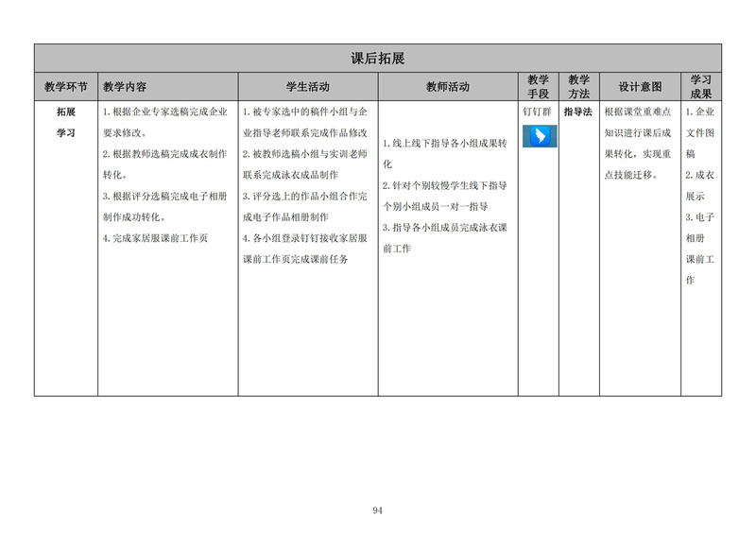
Task: Click the header '教师活动'
Action: [x=448, y=87]
